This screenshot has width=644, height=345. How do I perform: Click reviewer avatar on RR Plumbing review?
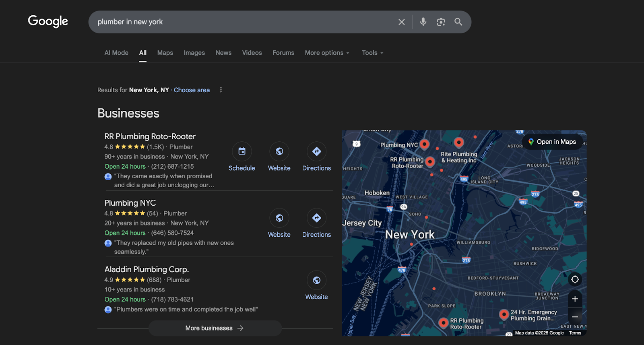click(x=108, y=176)
